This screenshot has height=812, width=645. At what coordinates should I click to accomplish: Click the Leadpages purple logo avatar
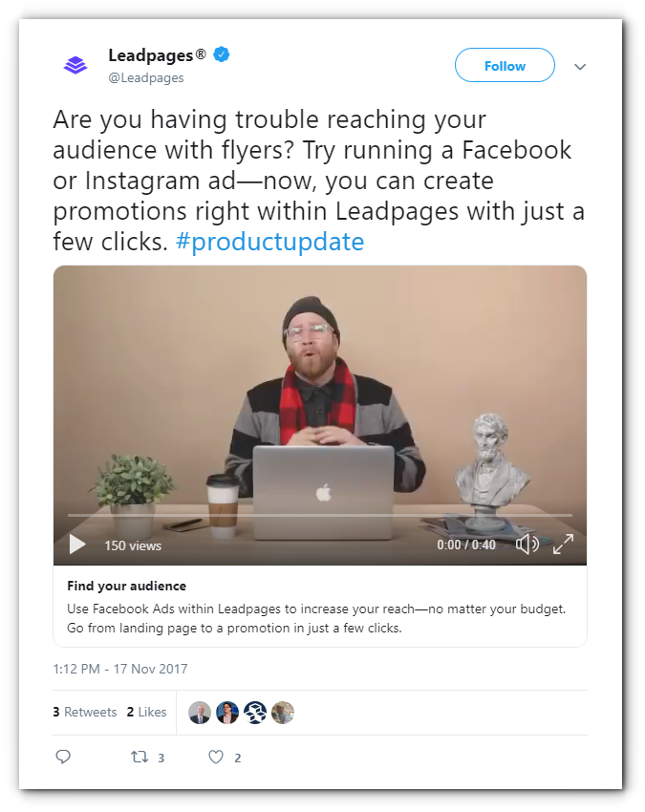[75, 65]
